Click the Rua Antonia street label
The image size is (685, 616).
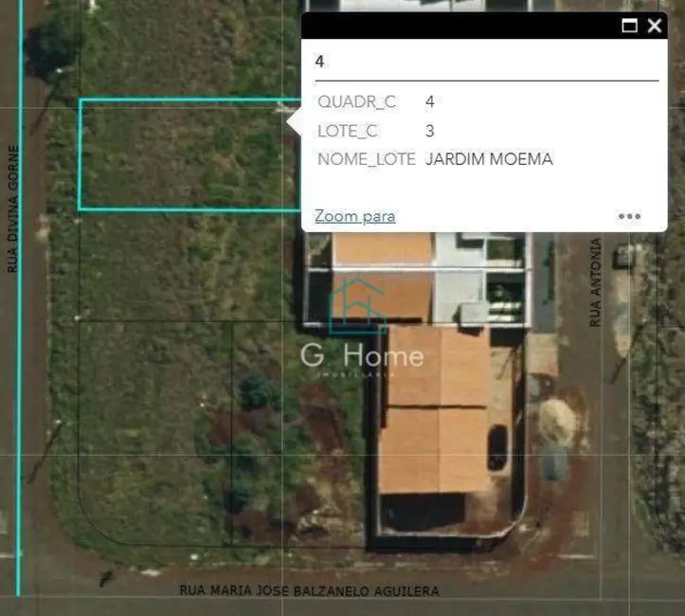pyautogui.click(x=595, y=282)
